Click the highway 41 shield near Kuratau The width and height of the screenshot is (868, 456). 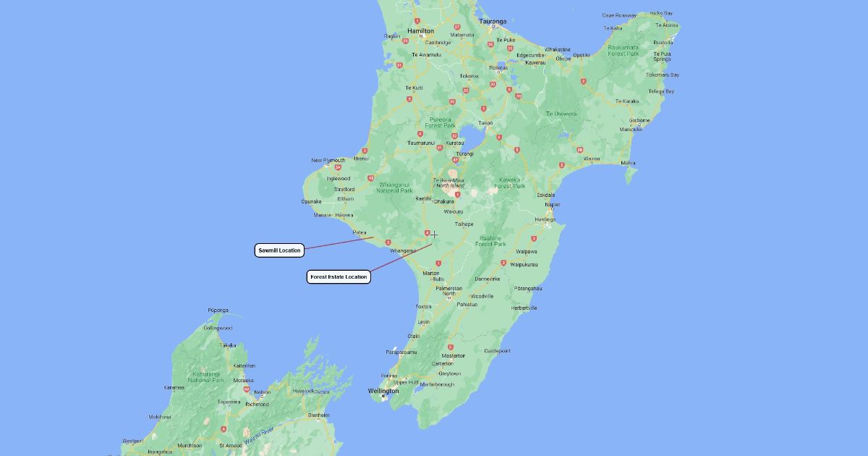(x=439, y=148)
